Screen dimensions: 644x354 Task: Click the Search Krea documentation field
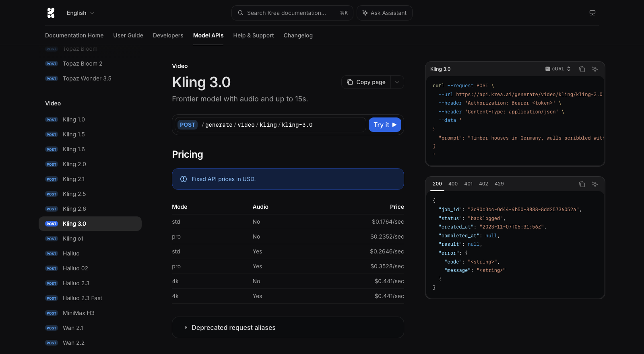tap(292, 13)
